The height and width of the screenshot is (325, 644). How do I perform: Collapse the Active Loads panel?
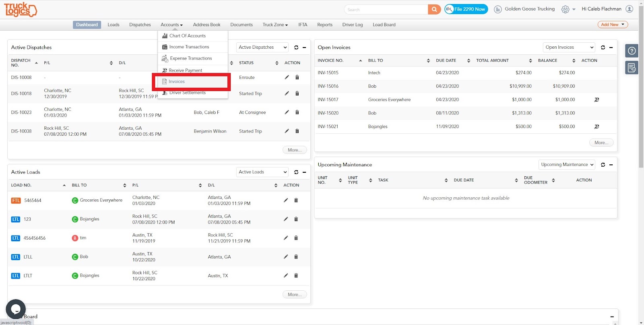click(304, 172)
